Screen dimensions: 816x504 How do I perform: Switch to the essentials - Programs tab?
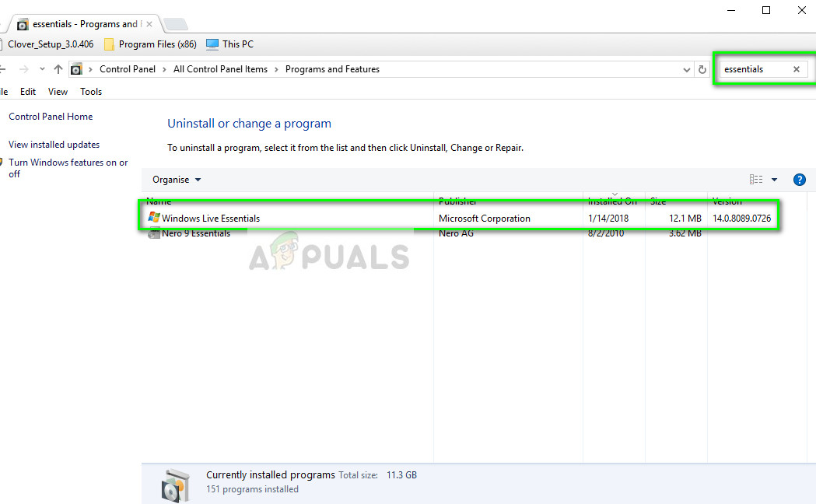pos(83,24)
